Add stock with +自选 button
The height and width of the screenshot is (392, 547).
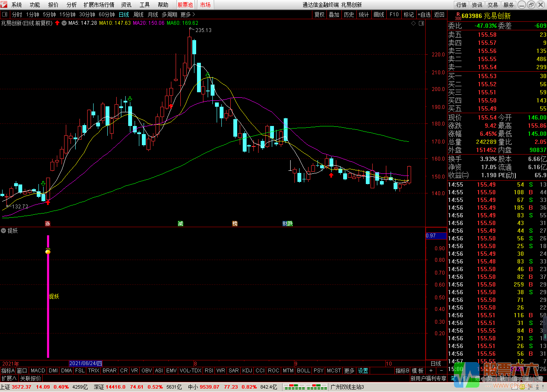coord(424,15)
